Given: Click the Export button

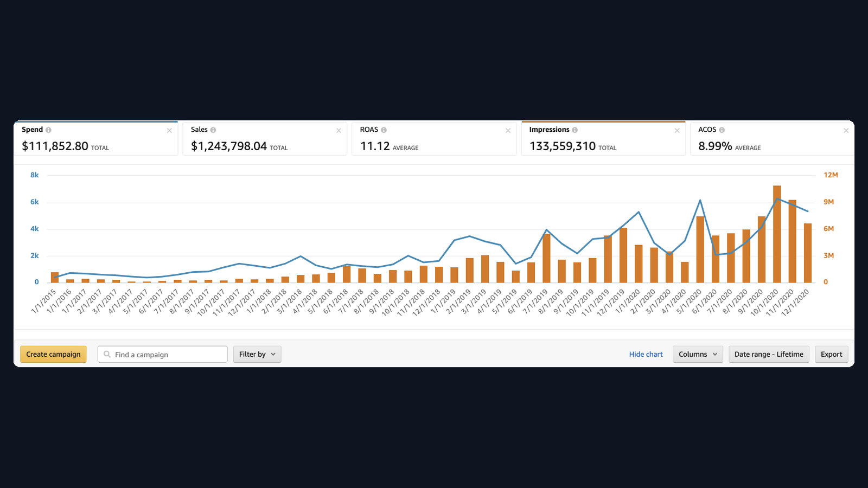Looking at the screenshot, I should tap(831, 354).
